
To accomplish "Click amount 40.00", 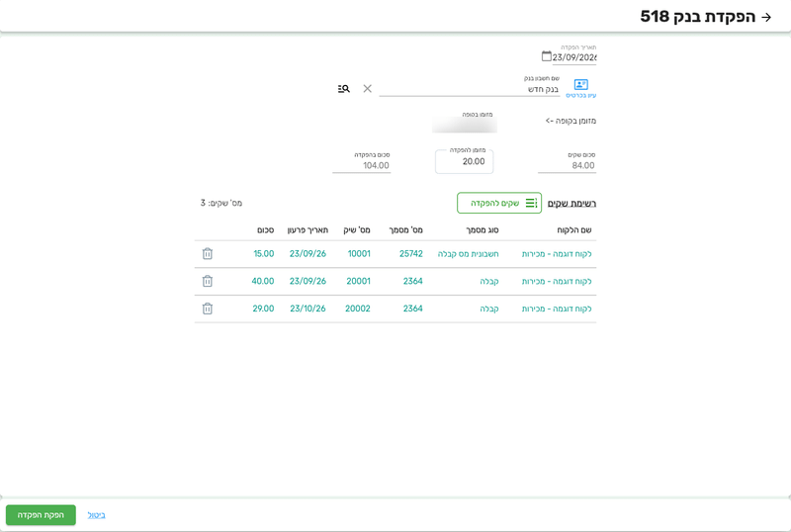I will (x=263, y=281).
